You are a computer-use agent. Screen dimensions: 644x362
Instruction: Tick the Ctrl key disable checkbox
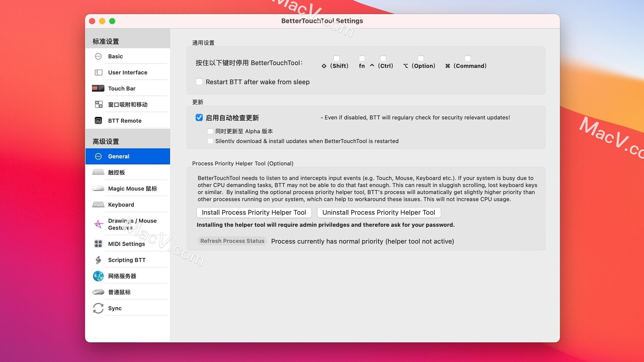383,58
